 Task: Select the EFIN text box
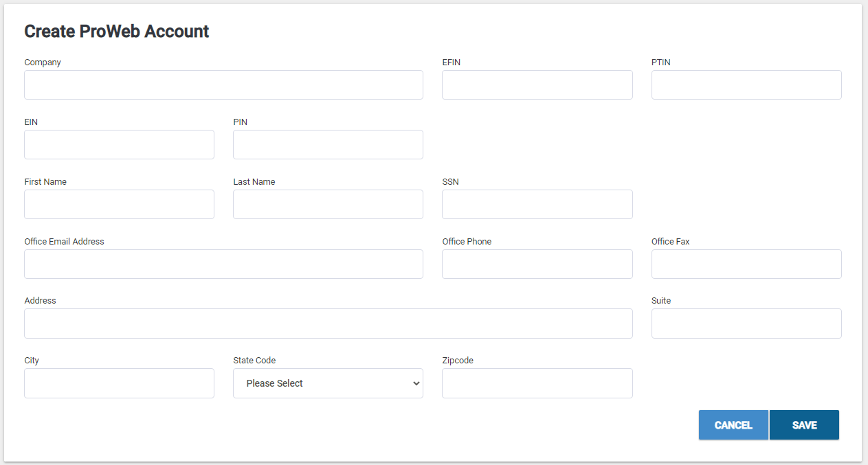[537, 84]
